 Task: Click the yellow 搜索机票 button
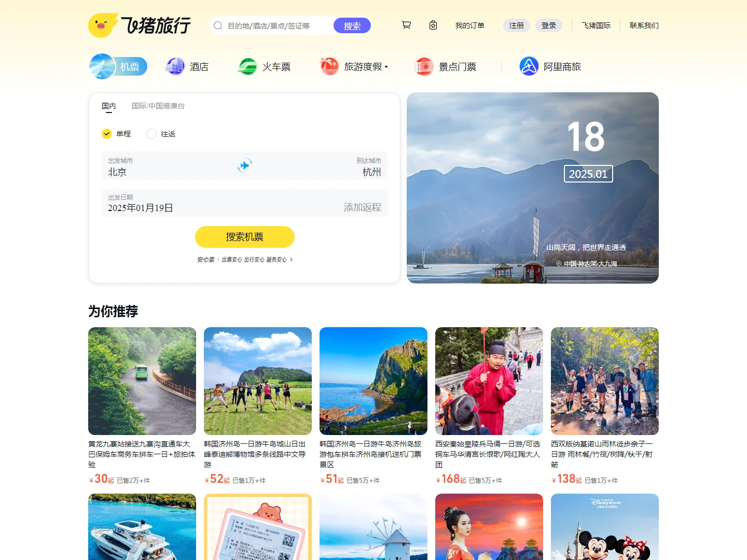tap(245, 237)
